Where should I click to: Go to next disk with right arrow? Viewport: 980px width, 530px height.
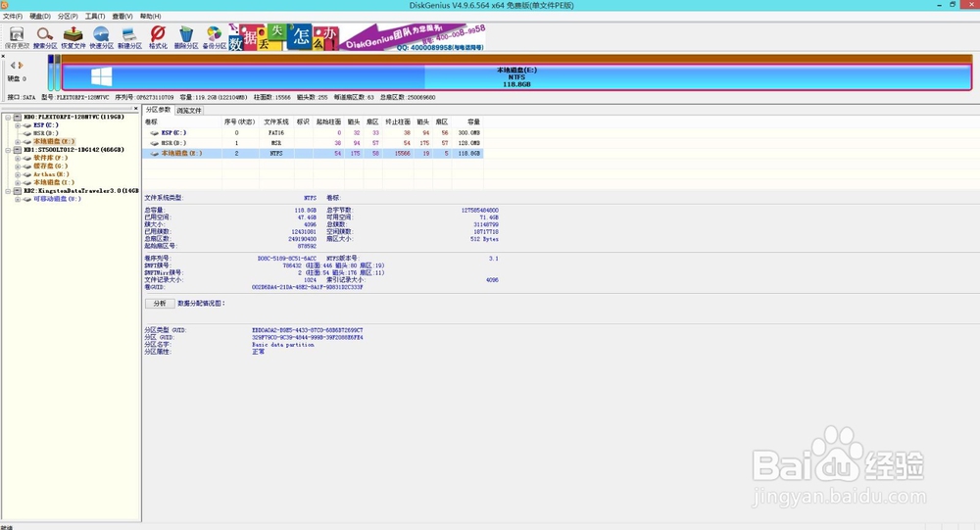coord(20,65)
